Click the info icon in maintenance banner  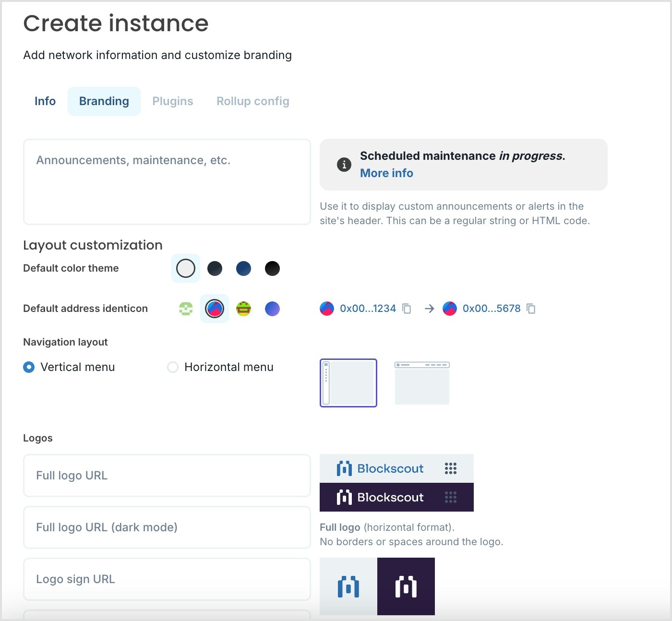(344, 165)
